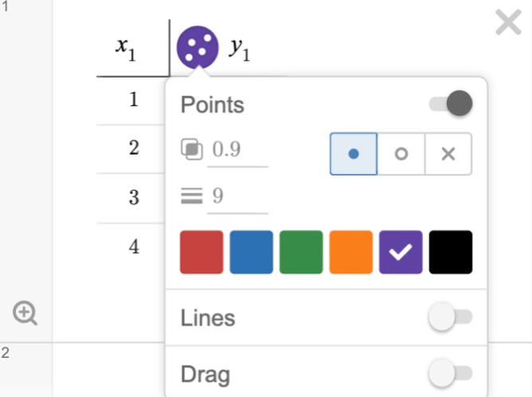Viewport: 532px width, 397px height.
Task: Pick the orange color swatch
Action: pos(351,252)
